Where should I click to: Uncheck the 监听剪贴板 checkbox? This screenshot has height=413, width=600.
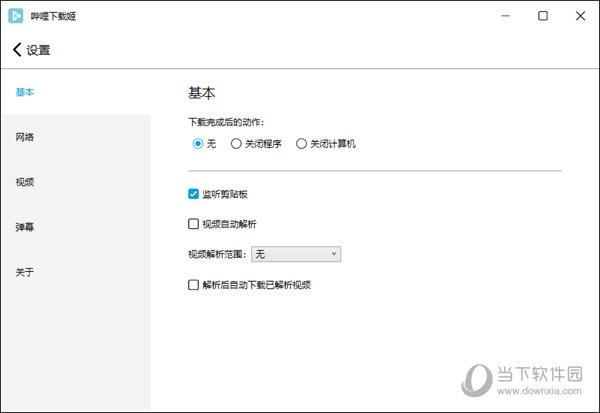tap(193, 194)
